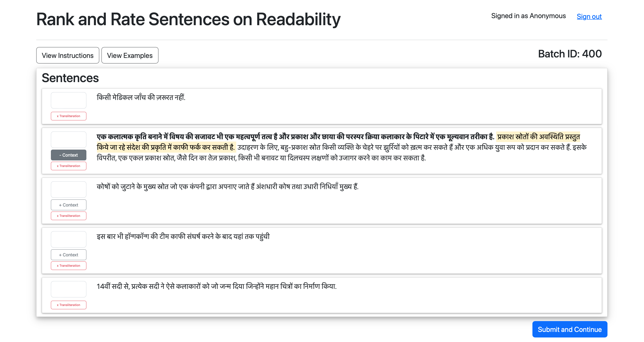
Task: Focus the rating box for कोषों को जुटाने sentence
Action: [x=69, y=189]
